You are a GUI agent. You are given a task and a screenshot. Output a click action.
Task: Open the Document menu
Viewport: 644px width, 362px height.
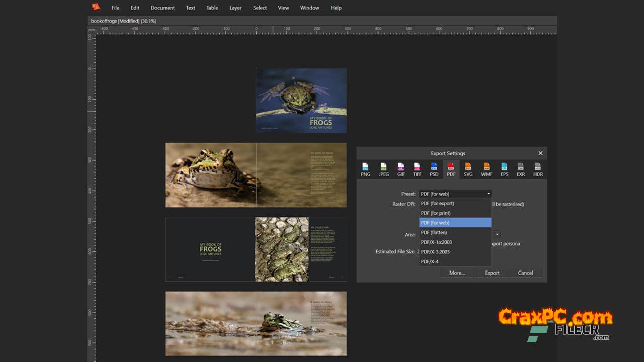(163, 8)
